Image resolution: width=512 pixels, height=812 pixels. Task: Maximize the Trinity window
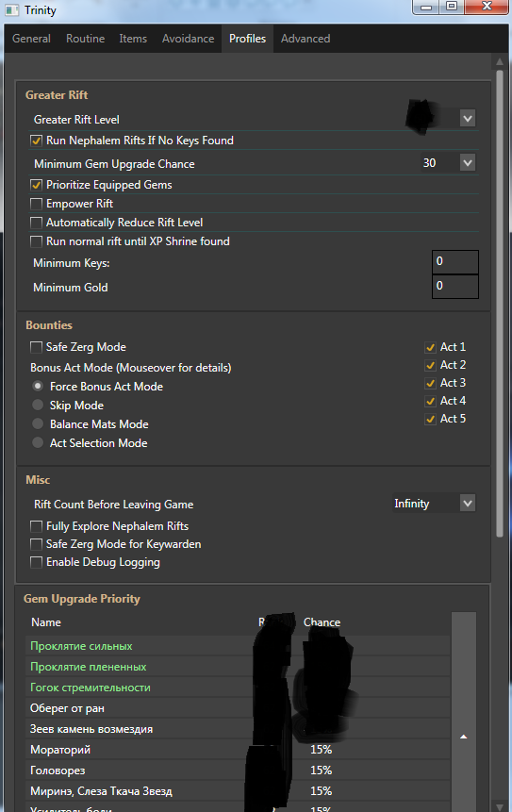click(452, 7)
